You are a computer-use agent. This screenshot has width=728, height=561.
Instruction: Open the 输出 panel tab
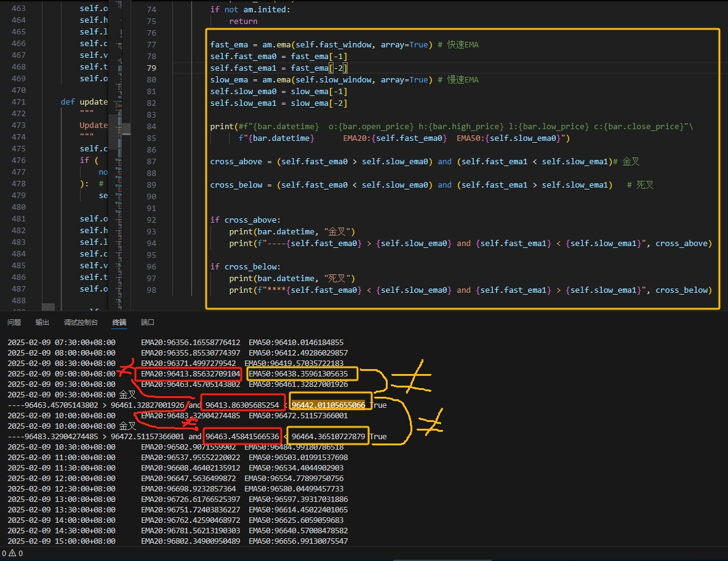(42, 322)
